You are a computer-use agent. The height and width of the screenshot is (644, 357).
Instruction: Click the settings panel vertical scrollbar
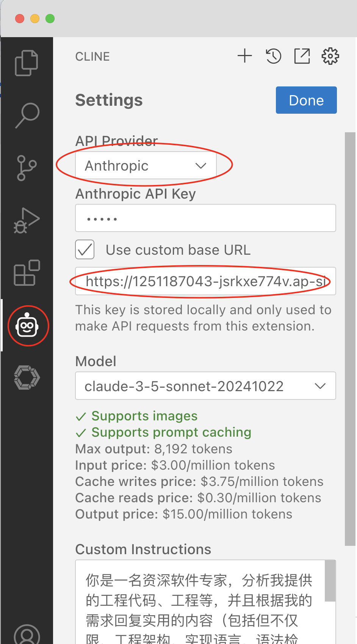tap(350, 339)
